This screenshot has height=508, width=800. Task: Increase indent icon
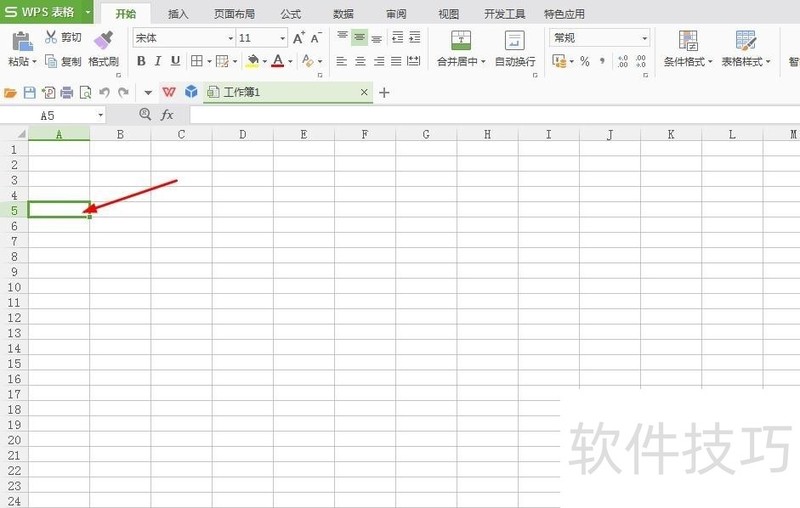415,37
